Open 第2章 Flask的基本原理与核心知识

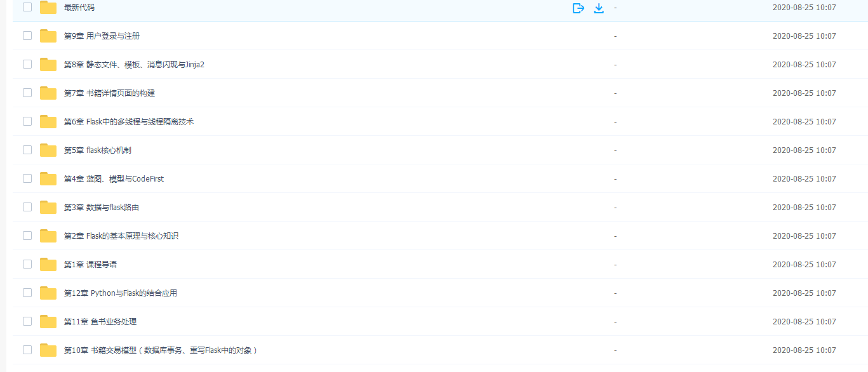tap(121, 236)
